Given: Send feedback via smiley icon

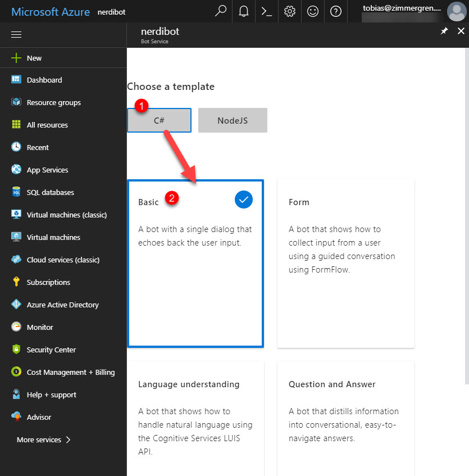Looking at the screenshot, I should 313,12.
